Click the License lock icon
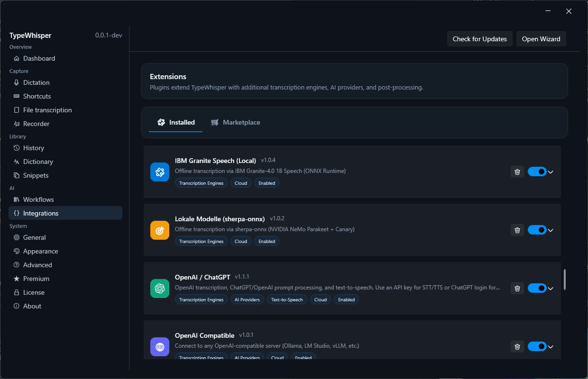This screenshot has width=588, height=379. (17, 292)
